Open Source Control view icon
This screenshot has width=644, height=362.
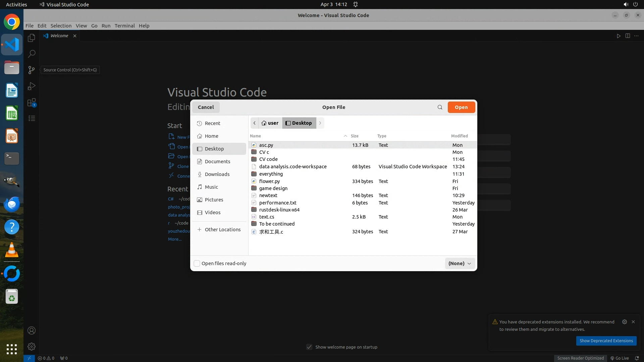32,70
